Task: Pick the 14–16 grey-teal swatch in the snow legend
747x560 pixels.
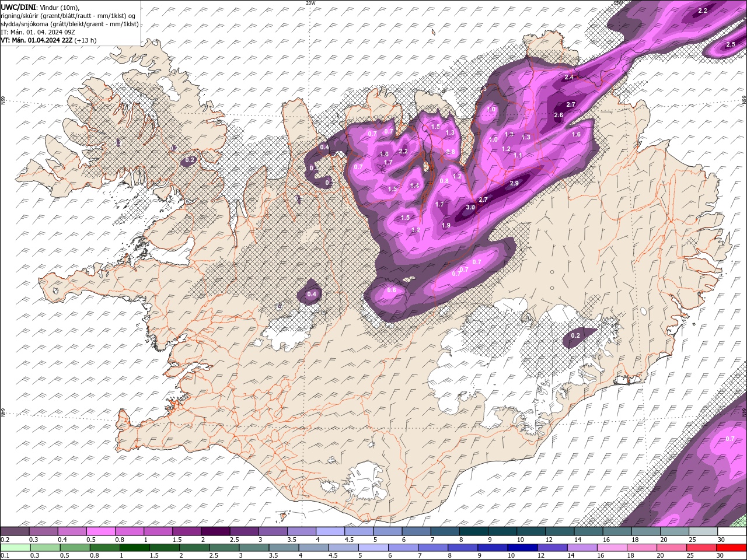Action: [x=588, y=531]
